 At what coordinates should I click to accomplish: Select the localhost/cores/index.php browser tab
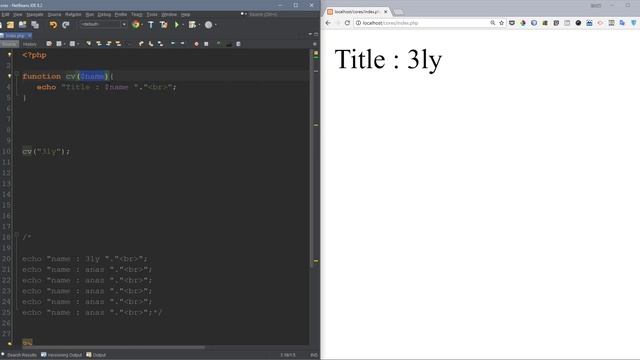[x=357, y=12]
